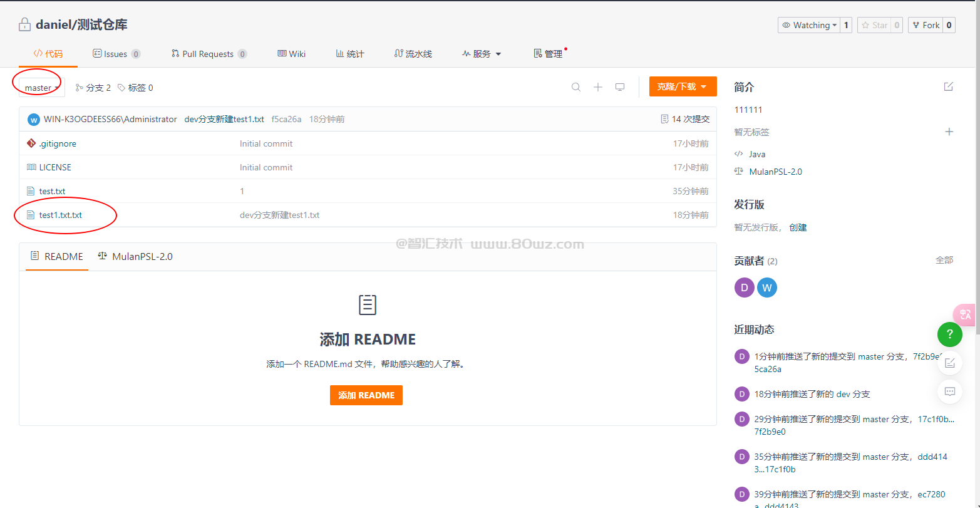Screen dimensions: 980x508
Task: Click the 添加 README button
Action: (366, 395)
